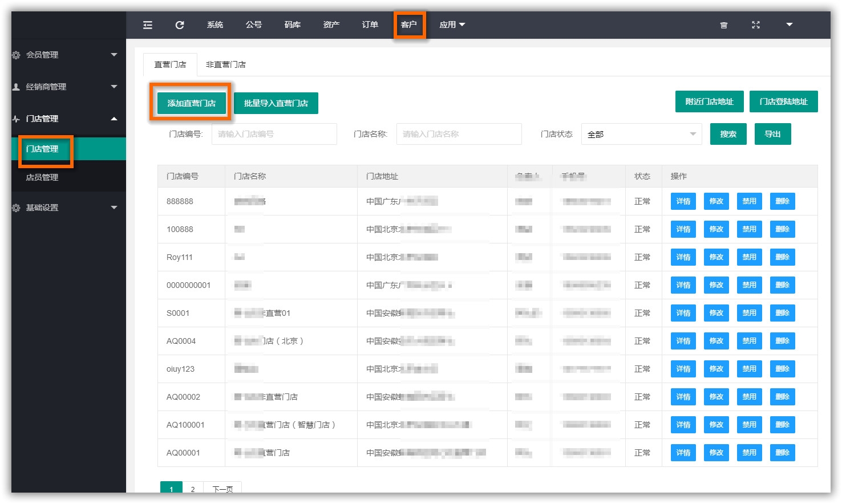Click the 导出 button
Image resolution: width=842 pixels, height=504 pixels.
click(773, 134)
